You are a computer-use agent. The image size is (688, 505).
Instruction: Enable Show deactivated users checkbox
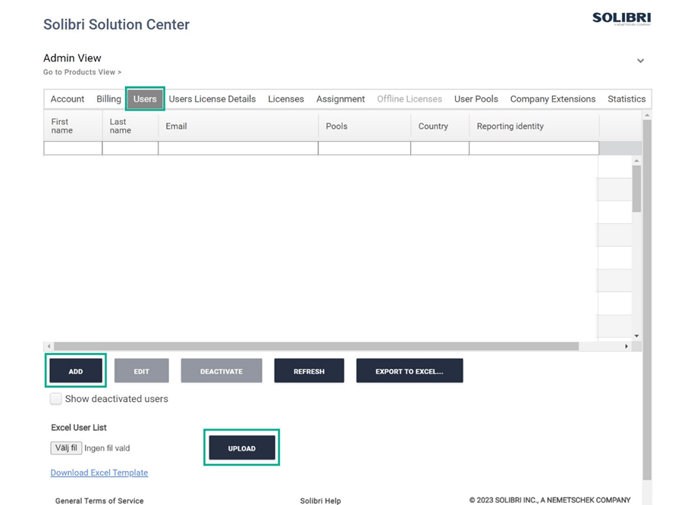click(56, 399)
